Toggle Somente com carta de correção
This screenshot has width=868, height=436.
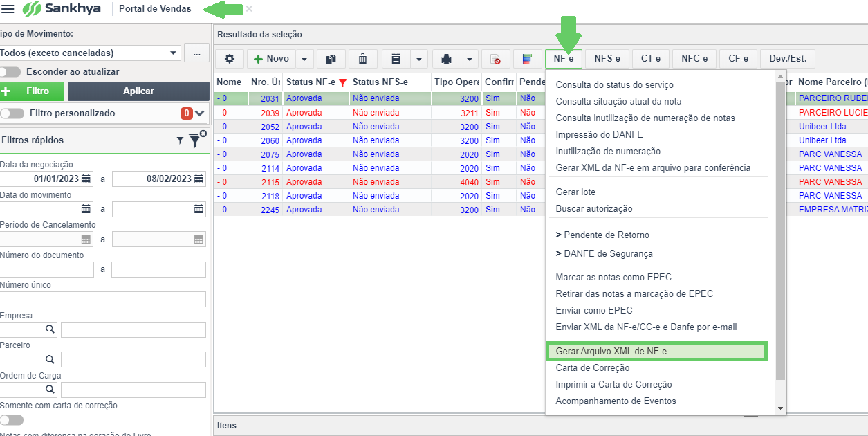(x=11, y=420)
